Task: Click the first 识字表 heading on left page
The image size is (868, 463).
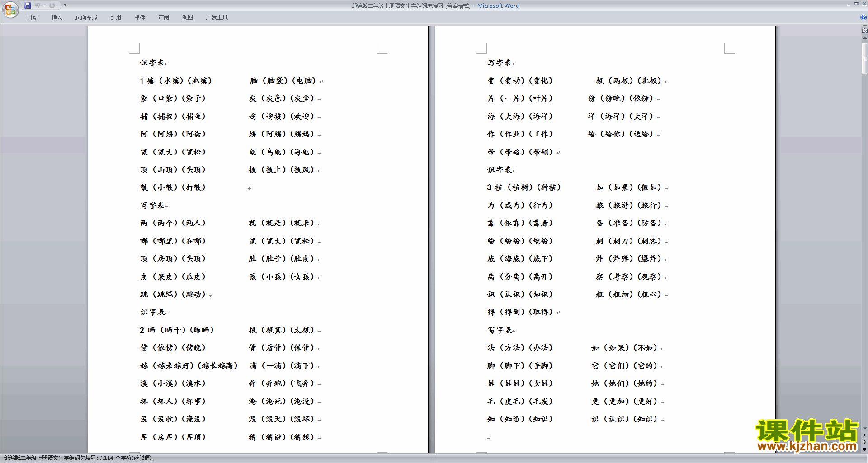Action: pyautogui.click(x=152, y=63)
